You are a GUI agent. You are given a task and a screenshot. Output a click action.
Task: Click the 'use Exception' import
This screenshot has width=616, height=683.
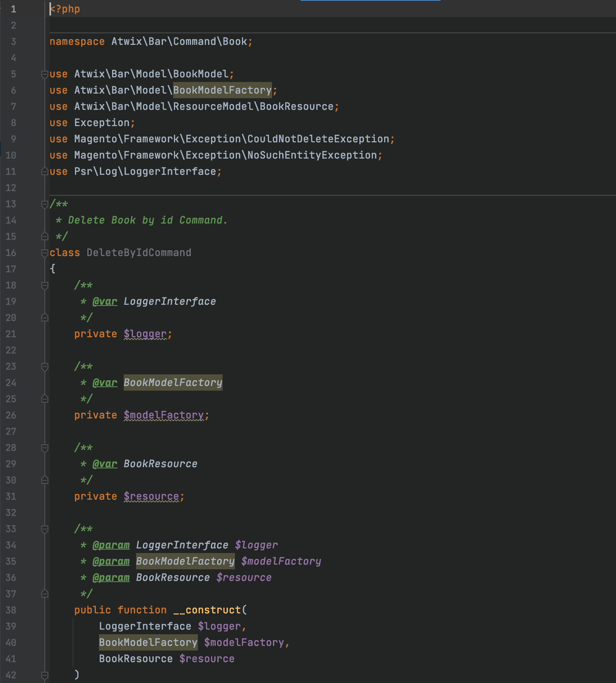click(x=92, y=123)
